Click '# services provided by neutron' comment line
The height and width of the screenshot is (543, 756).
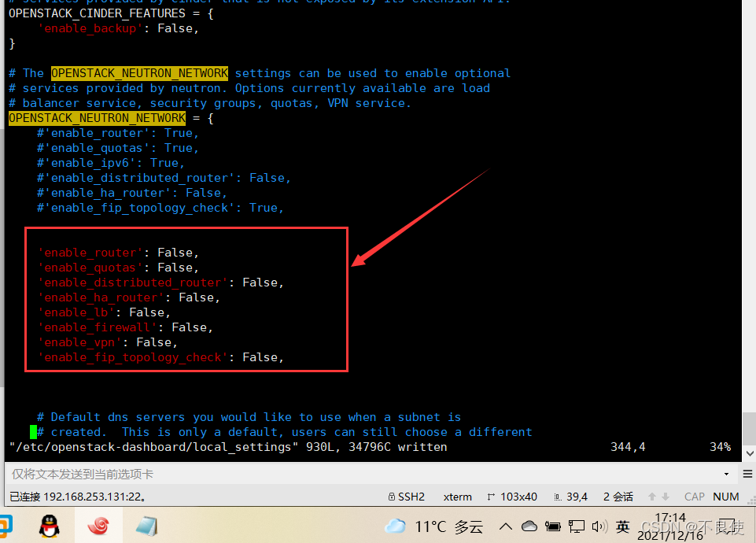[249, 88]
